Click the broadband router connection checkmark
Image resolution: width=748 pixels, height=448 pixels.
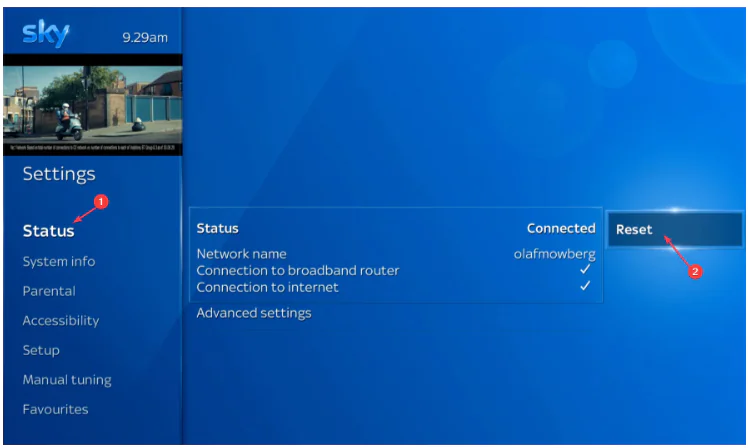[x=585, y=270]
